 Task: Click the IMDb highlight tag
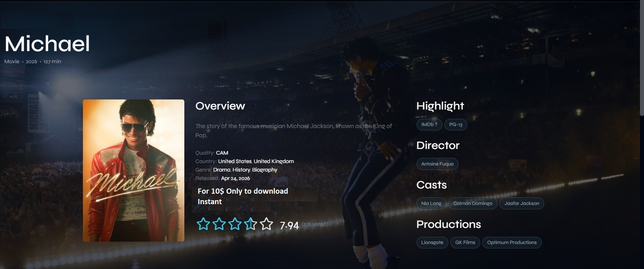(429, 125)
